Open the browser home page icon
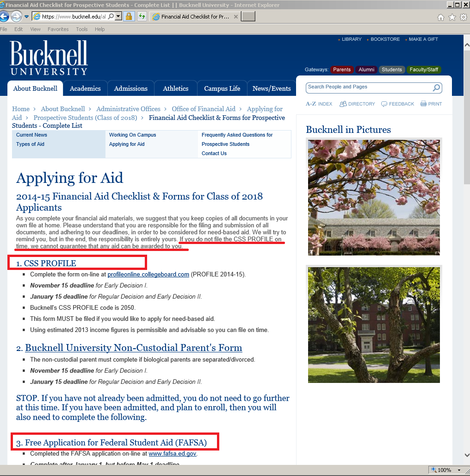470x476 pixels. coord(441,17)
